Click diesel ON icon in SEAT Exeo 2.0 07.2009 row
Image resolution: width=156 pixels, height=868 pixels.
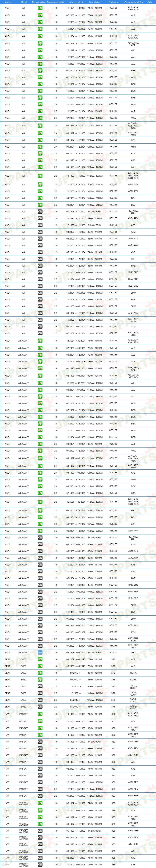coord(40,707)
